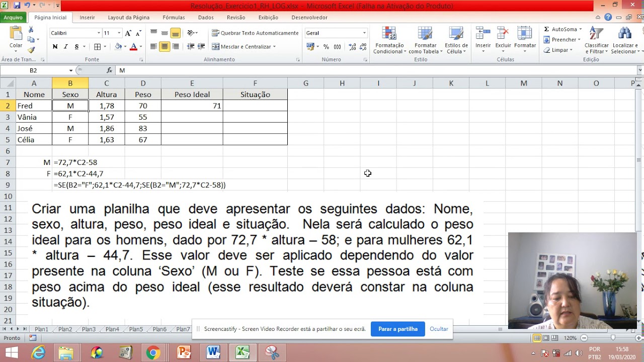644x362 pixels.
Task: Click the Cut scissors icon
Action: pos(31,30)
